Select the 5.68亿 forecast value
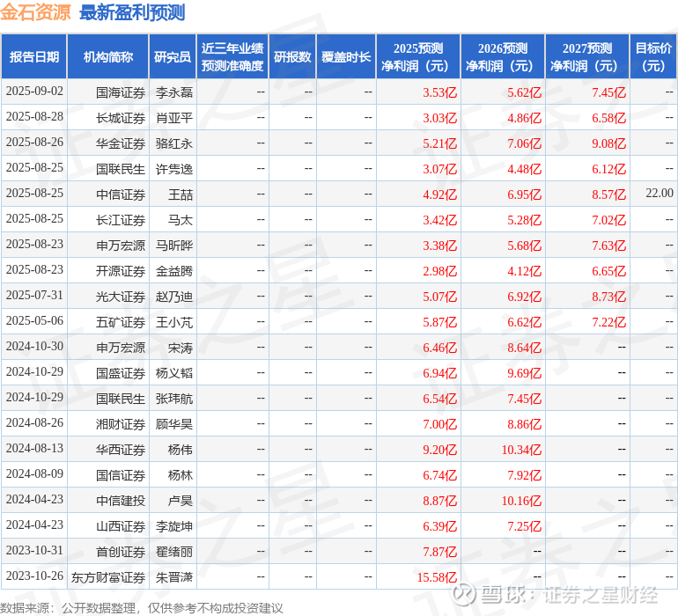 (525, 246)
